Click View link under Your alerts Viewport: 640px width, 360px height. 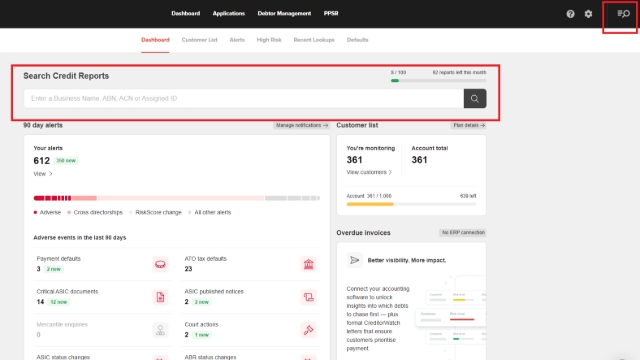(43, 174)
